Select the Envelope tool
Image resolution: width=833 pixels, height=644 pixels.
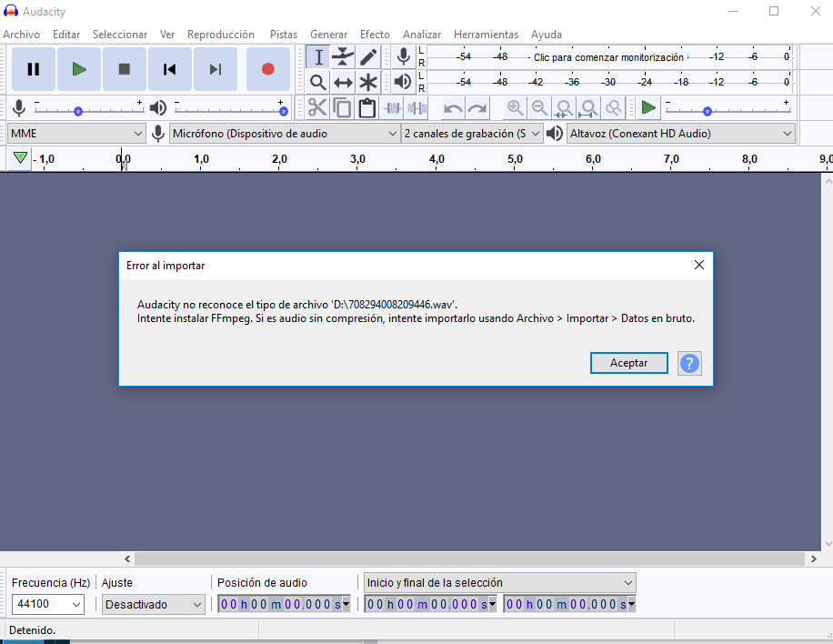(343, 57)
